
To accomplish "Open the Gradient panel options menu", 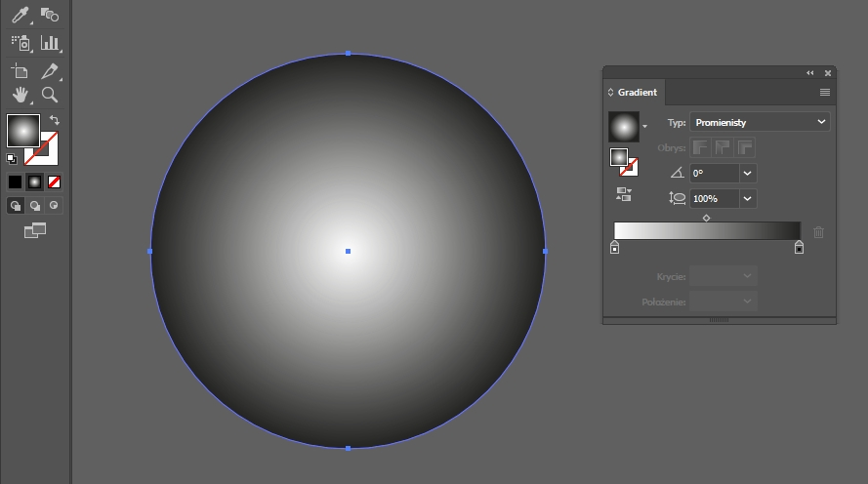I will pyautogui.click(x=824, y=93).
